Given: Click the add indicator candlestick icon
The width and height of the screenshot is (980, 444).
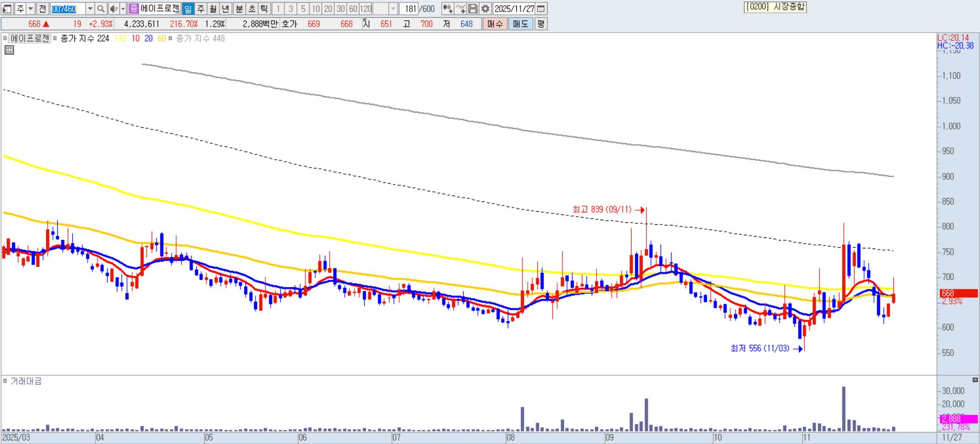Looking at the screenshot, I should pos(448,9).
